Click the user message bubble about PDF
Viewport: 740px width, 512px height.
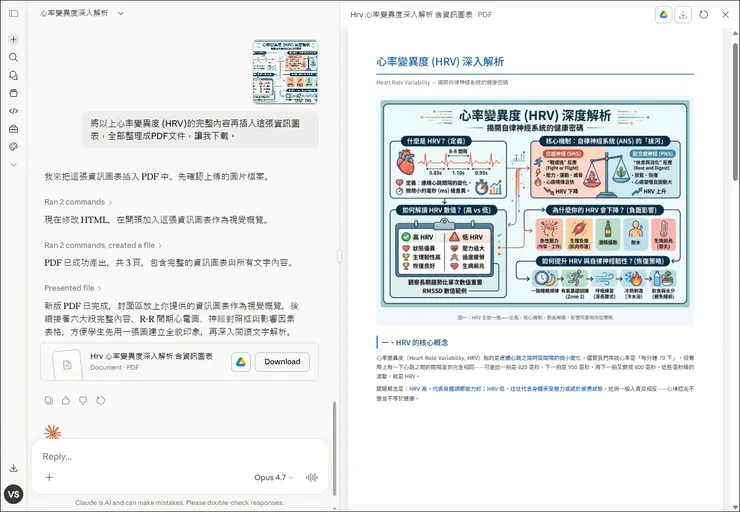click(x=200, y=130)
